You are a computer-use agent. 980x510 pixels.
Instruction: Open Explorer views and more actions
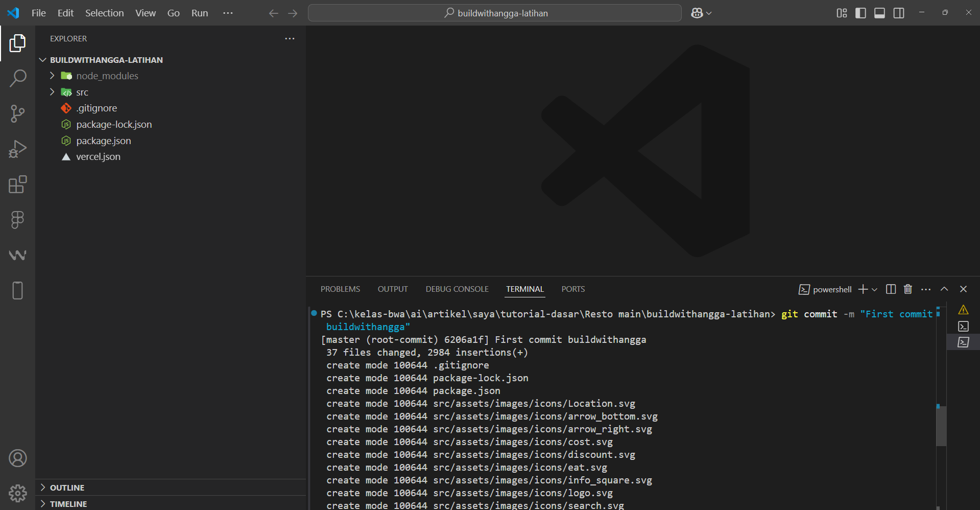click(x=290, y=39)
